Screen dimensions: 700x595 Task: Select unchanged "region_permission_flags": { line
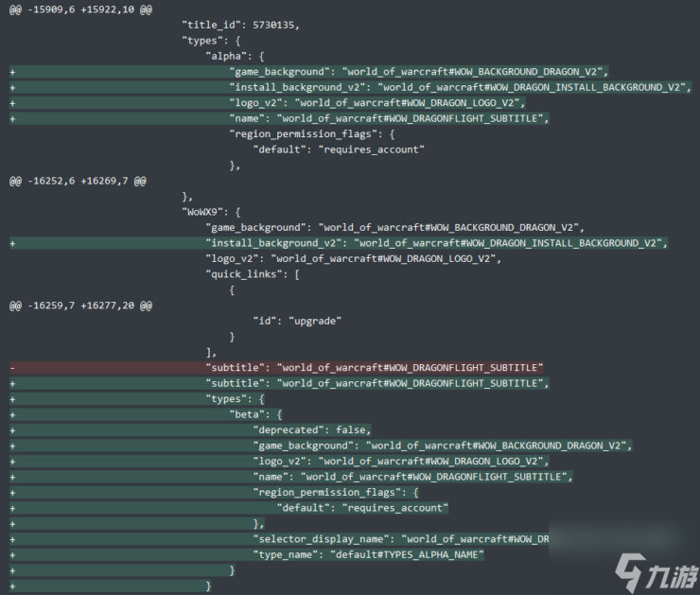[x=311, y=134]
